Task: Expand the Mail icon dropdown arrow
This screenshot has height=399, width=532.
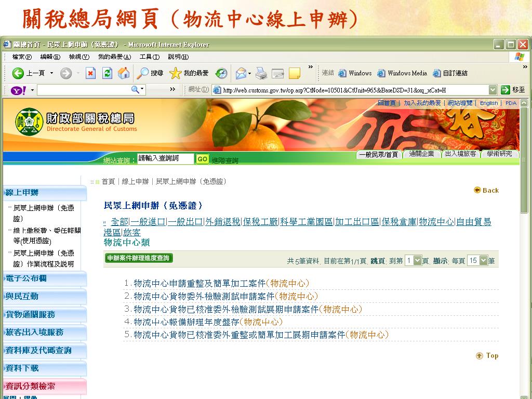Action: 250,73
